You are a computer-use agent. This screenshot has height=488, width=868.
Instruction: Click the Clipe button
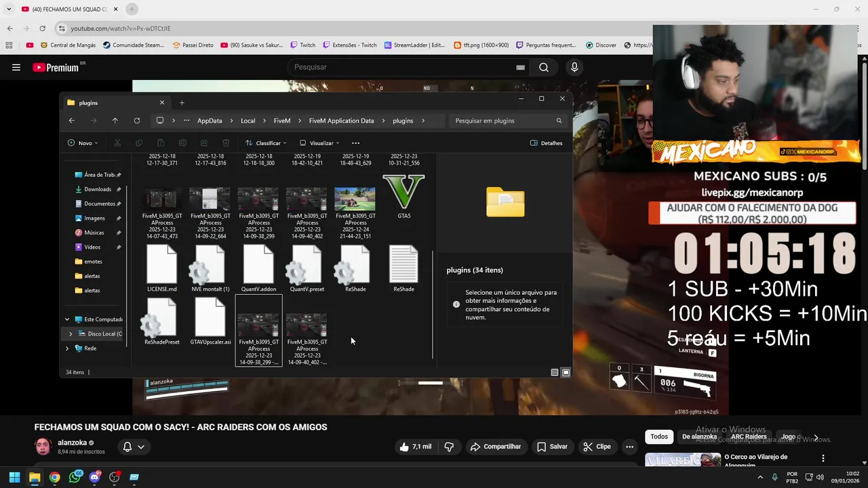click(596, 447)
